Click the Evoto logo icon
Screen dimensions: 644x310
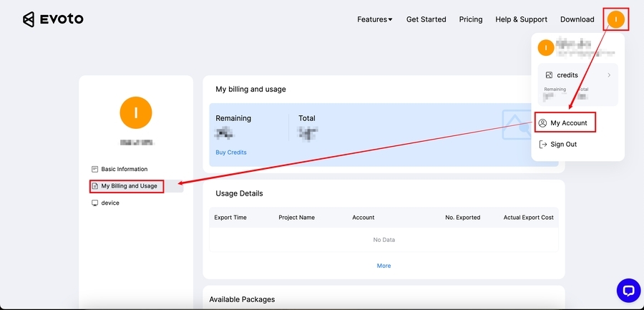pos(29,19)
